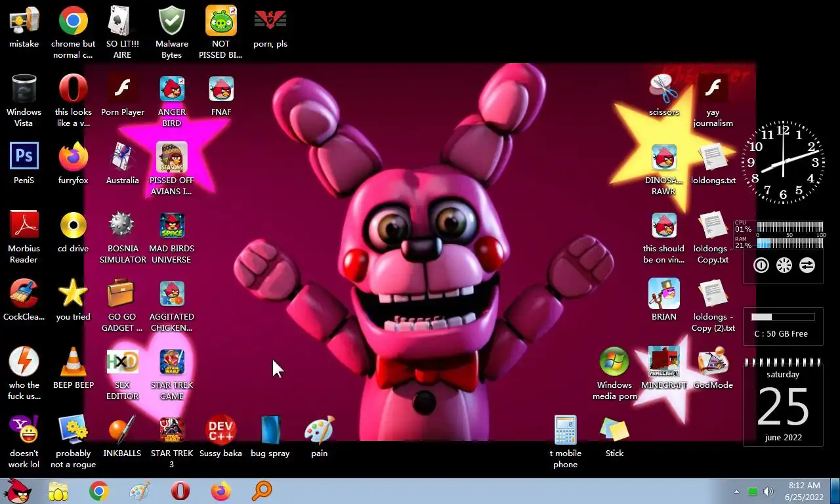Open the GodMode desktop icon
The height and width of the screenshot is (504, 840).
click(713, 362)
